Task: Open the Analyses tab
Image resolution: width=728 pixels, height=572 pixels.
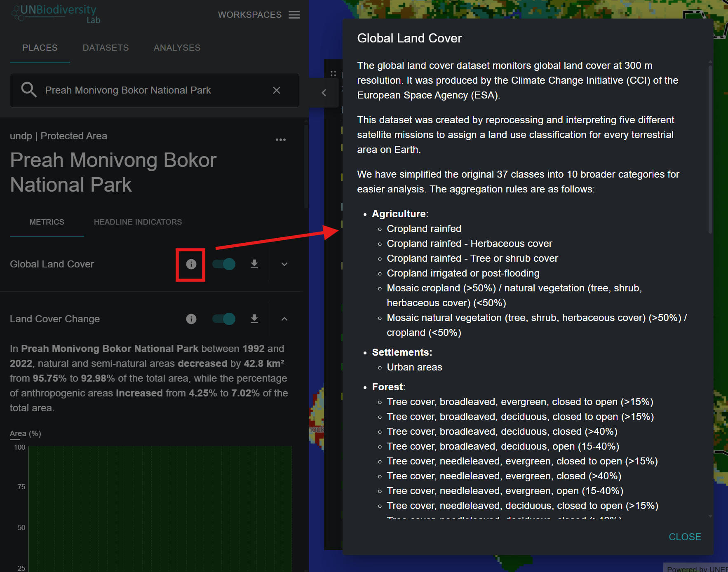Action: point(177,48)
